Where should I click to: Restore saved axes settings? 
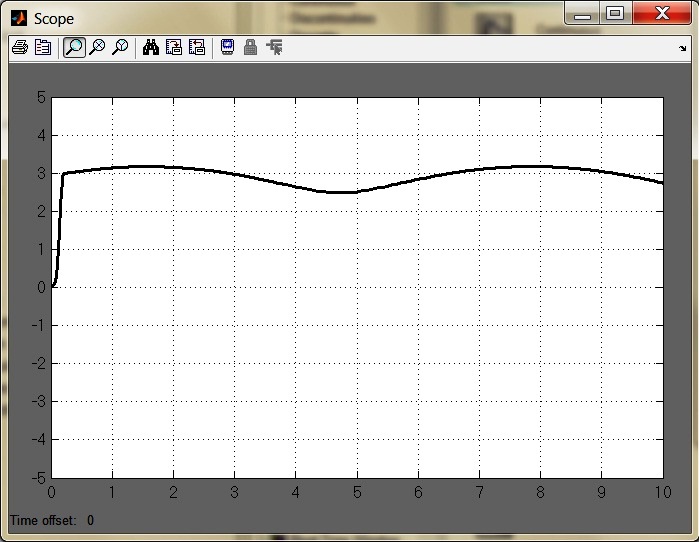tap(197, 47)
